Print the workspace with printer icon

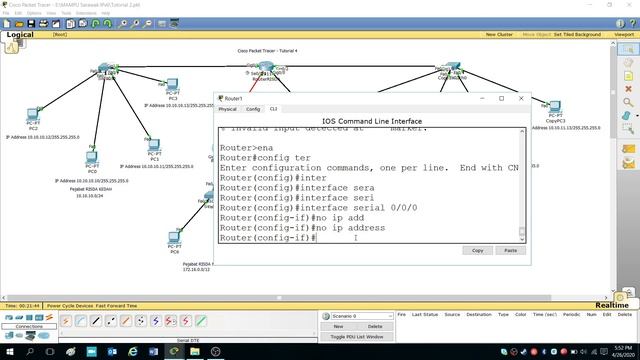(43, 24)
